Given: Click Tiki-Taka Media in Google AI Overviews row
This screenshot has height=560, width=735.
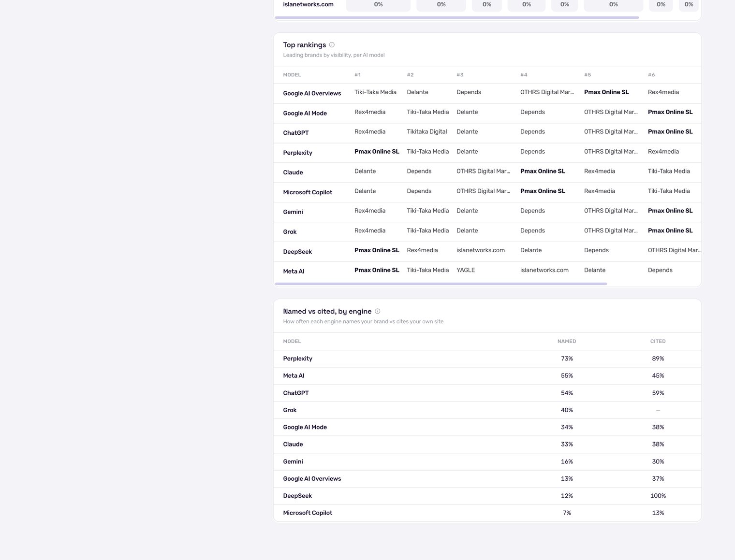Looking at the screenshot, I should click(x=375, y=92).
